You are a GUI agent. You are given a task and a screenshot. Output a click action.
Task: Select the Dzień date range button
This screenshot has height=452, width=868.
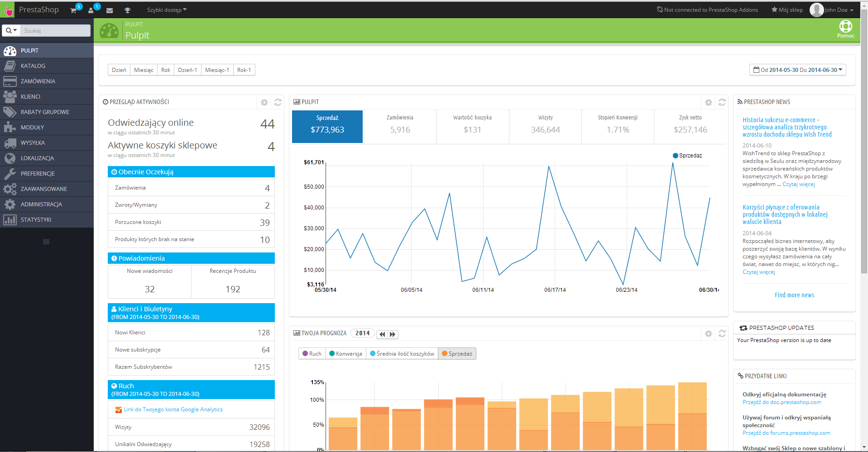(x=119, y=70)
